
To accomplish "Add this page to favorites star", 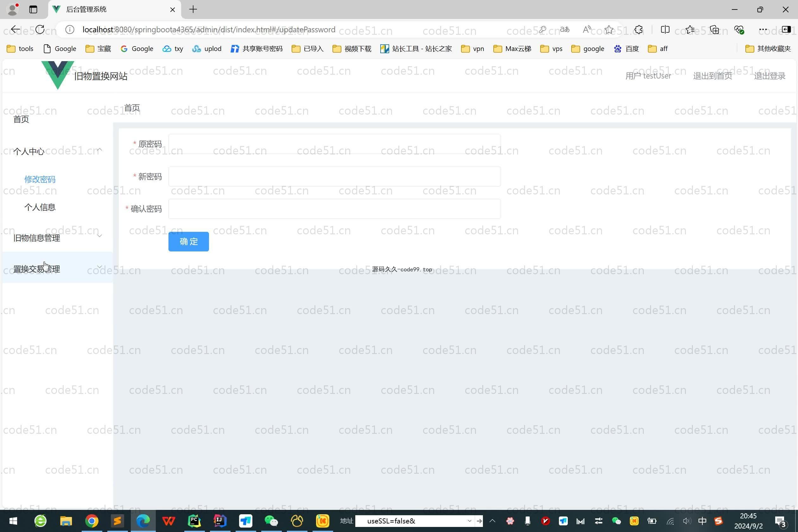I will [x=609, y=29].
